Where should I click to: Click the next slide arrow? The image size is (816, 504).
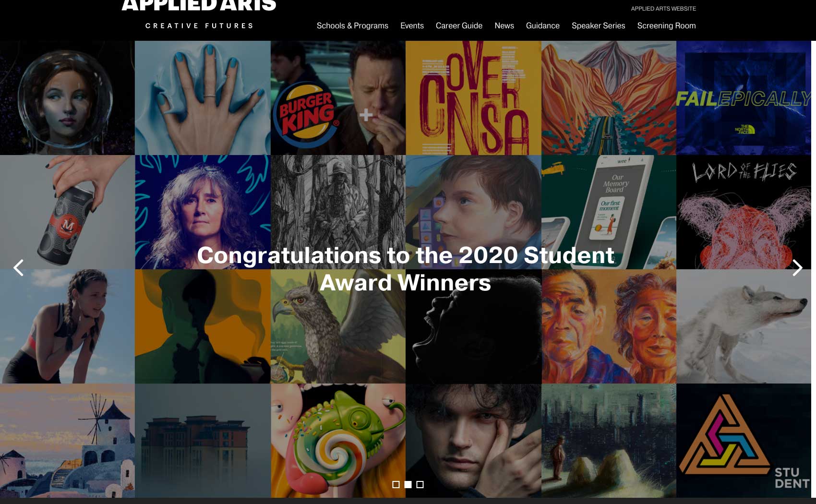pyautogui.click(x=797, y=268)
